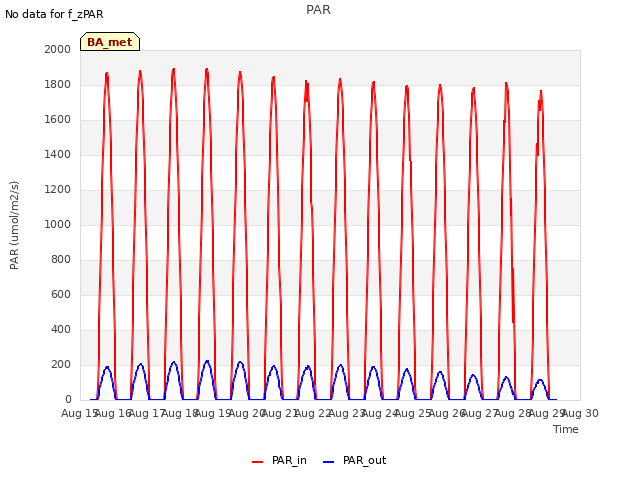Click the 200 y-axis tick label
This screenshot has width=640, height=480.
[x=61, y=364]
